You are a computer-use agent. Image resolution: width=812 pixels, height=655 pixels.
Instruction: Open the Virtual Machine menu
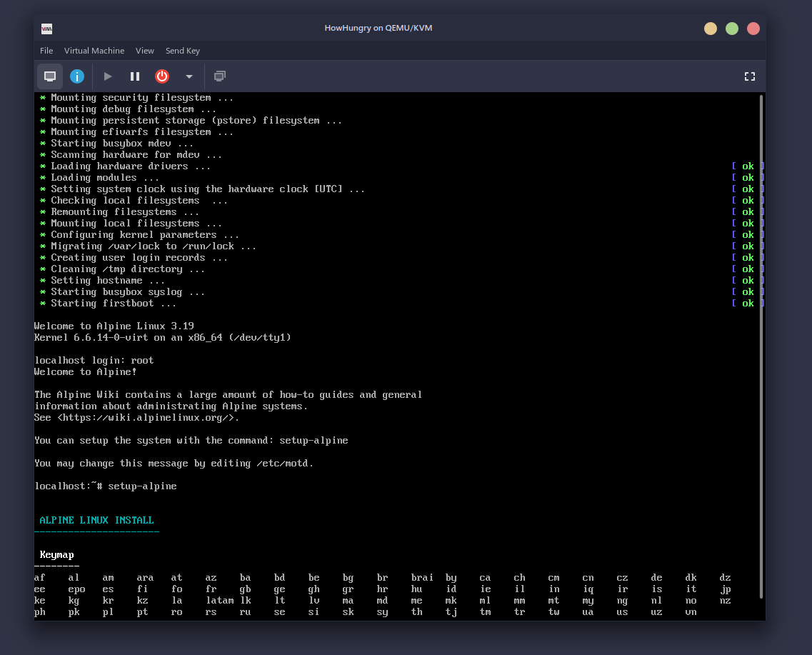coord(94,51)
